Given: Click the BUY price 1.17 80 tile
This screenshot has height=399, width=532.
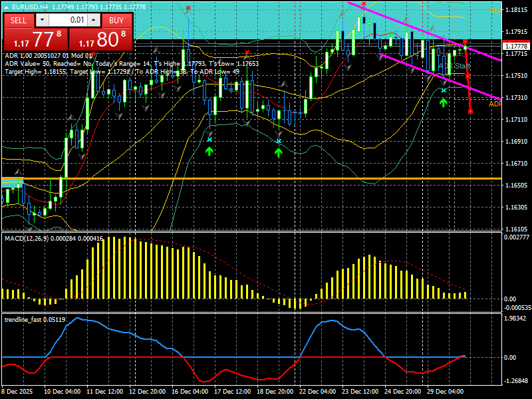Looking at the screenshot, I should (x=100, y=39).
